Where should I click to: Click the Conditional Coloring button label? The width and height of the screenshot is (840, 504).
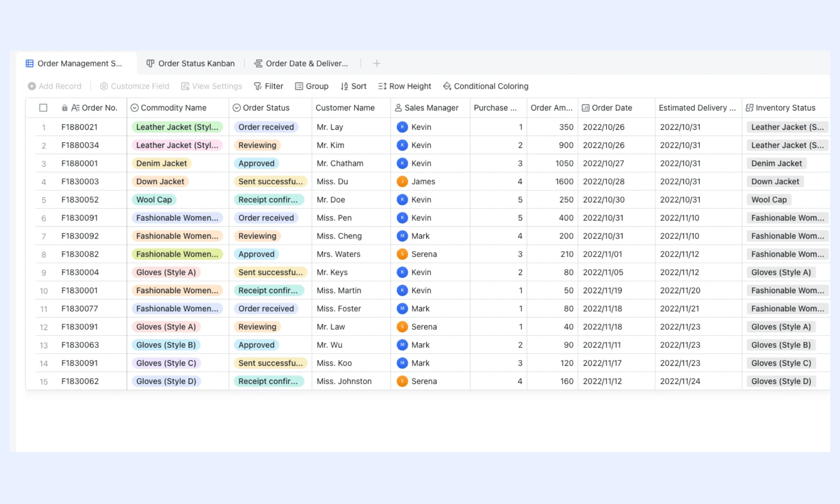pos(491,86)
